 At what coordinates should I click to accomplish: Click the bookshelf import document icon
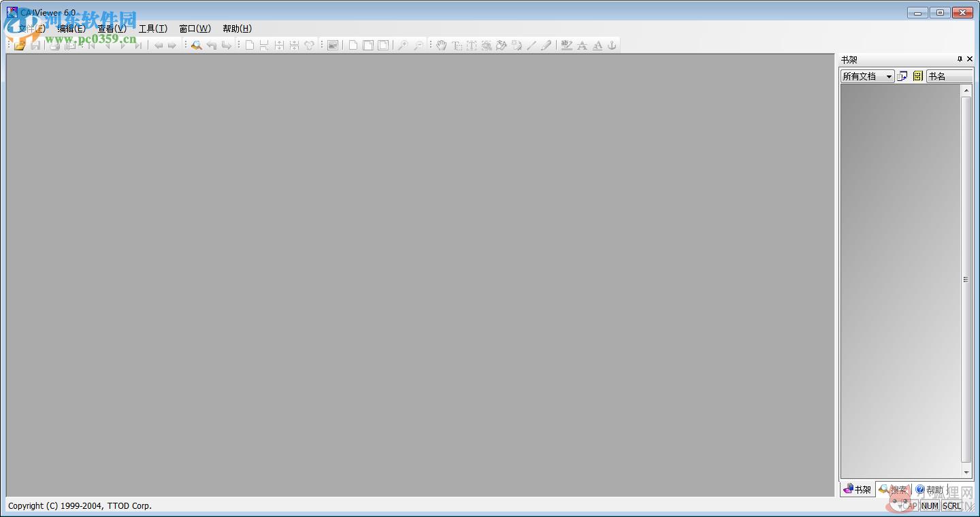902,76
